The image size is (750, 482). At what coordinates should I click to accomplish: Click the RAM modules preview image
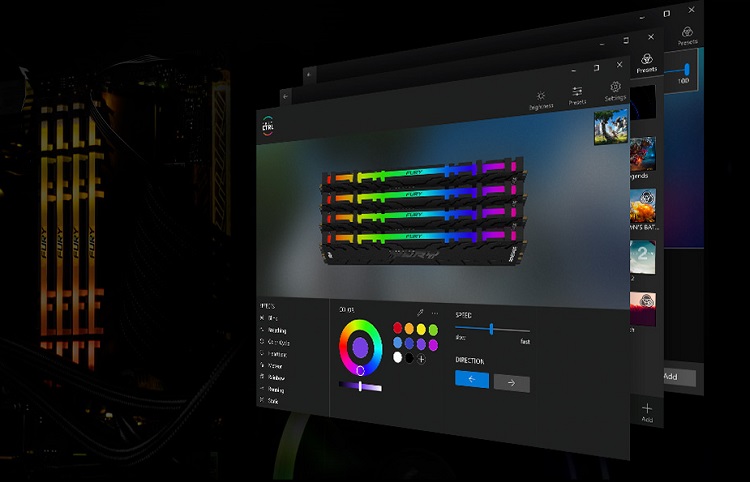coord(423,210)
